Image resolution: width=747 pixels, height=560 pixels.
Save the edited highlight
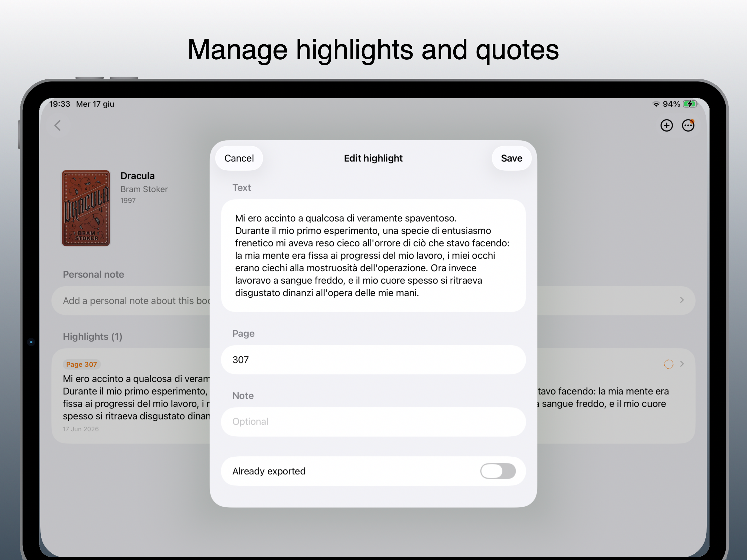tap(511, 158)
